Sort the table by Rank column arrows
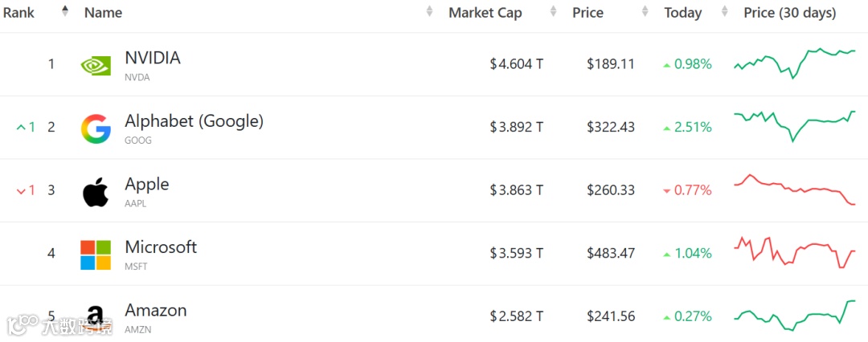868x342 pixels. click(x=65, y=12)
